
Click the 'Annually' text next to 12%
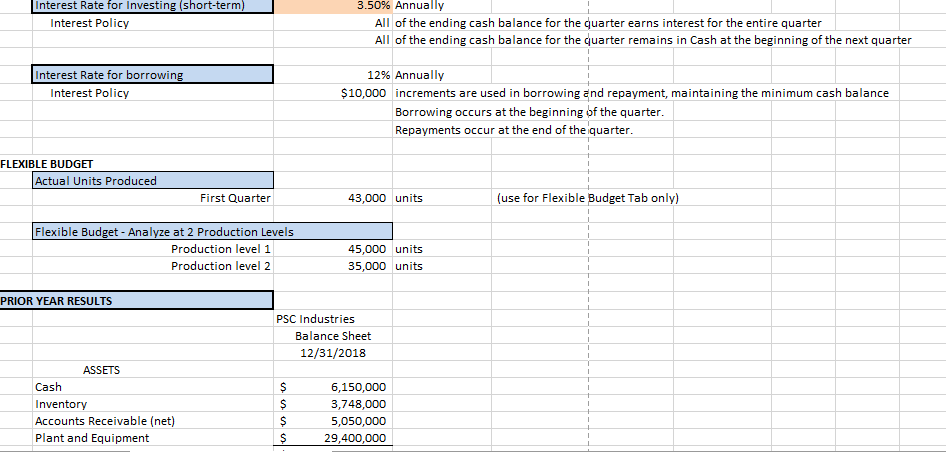click(x=420, y=75)
